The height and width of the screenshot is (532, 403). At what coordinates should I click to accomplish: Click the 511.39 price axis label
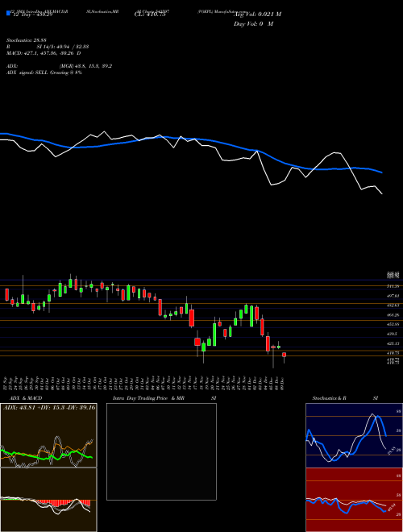point(393,286)
